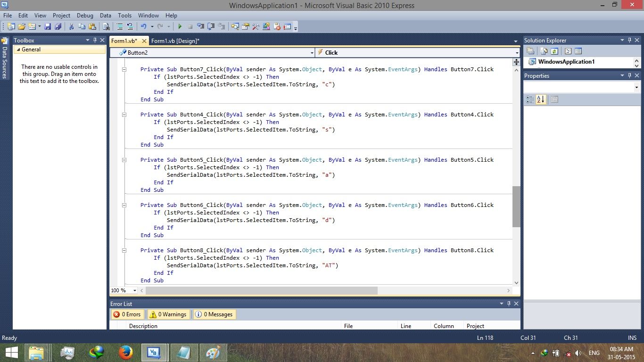Start debugging with the green play icon
This screenshot has width=644, height=362.
[181, 26]
